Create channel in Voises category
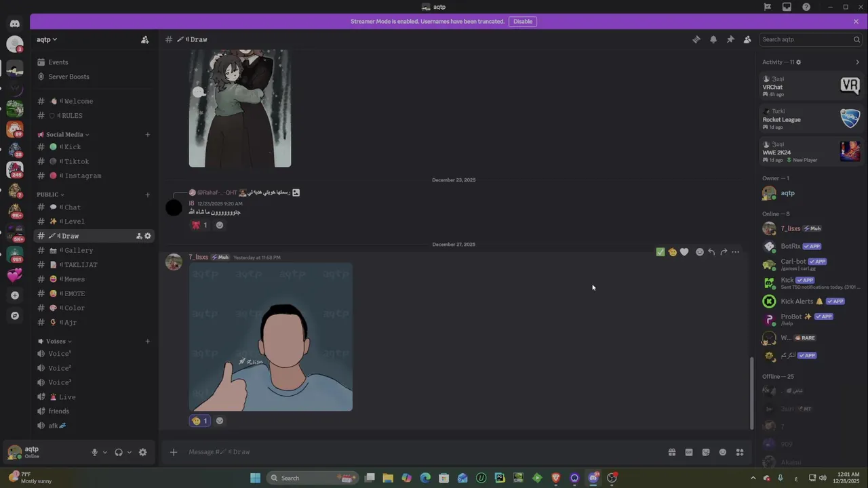The width and height of the screenshot is (868, 488). (x=148, y=341)
